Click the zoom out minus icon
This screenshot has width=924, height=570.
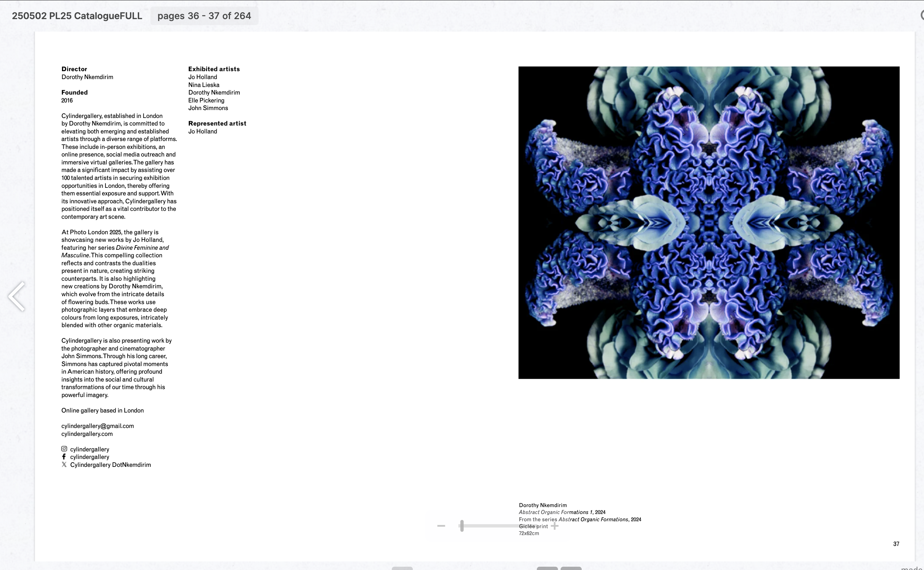click(x=441, y=526)
